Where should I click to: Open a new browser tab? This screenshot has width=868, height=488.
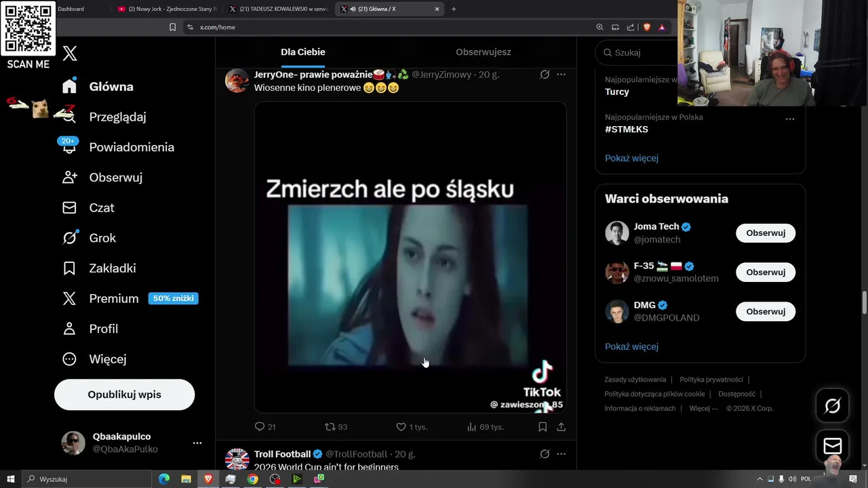[x=454, y=9]
